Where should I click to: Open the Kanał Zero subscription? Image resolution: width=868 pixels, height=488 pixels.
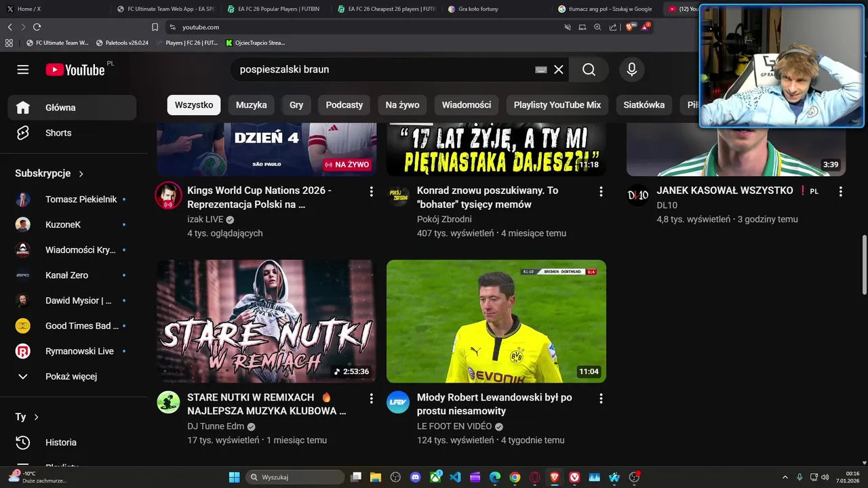coord(73,275)
